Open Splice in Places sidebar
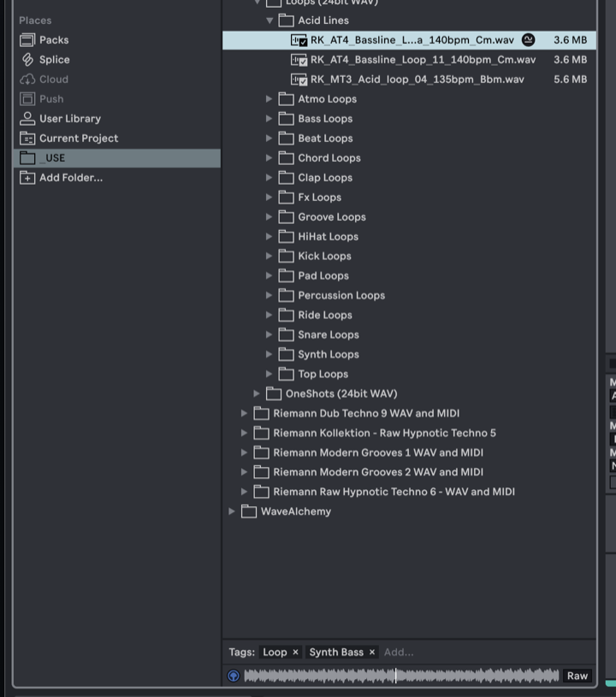This screenshot has width=616, height=697. tap(27, 60)
